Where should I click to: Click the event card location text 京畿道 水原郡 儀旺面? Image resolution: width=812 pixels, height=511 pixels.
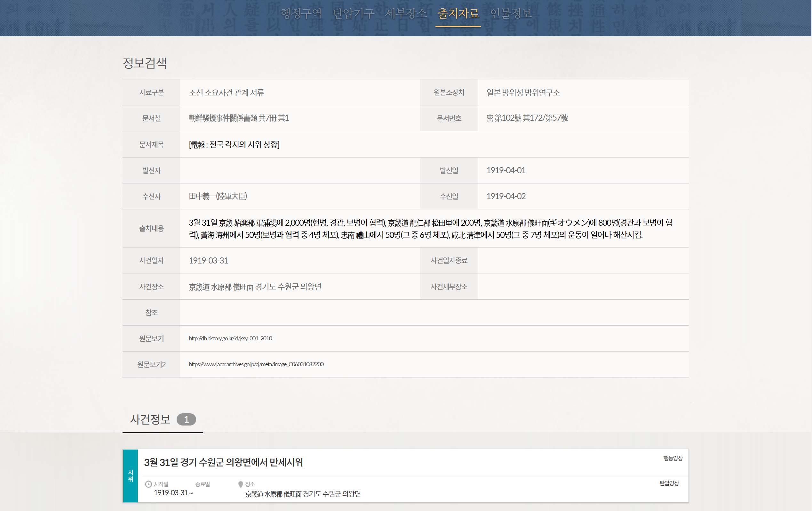tap(302, 494)
